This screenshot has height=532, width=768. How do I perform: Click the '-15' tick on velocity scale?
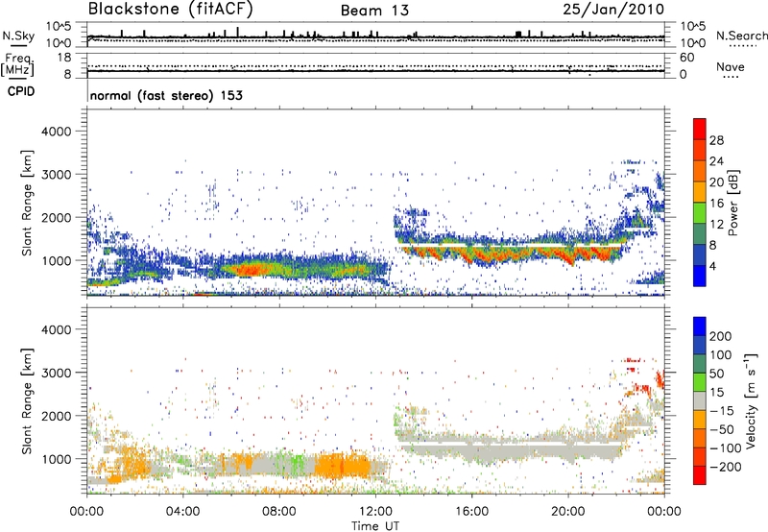[x=722, y=411]
